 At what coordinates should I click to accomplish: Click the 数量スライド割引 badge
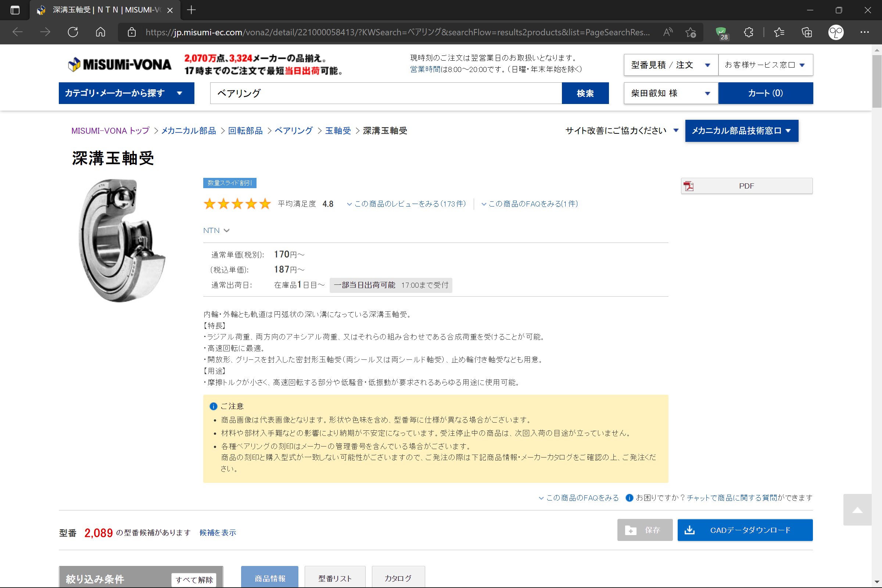point(230,183)
